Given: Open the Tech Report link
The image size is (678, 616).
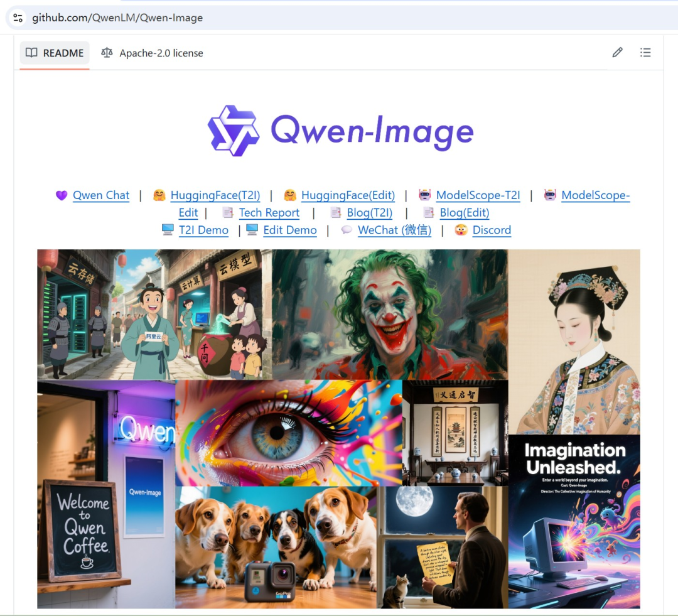Looking at the screenshot, I should click(x=269, y=213).
